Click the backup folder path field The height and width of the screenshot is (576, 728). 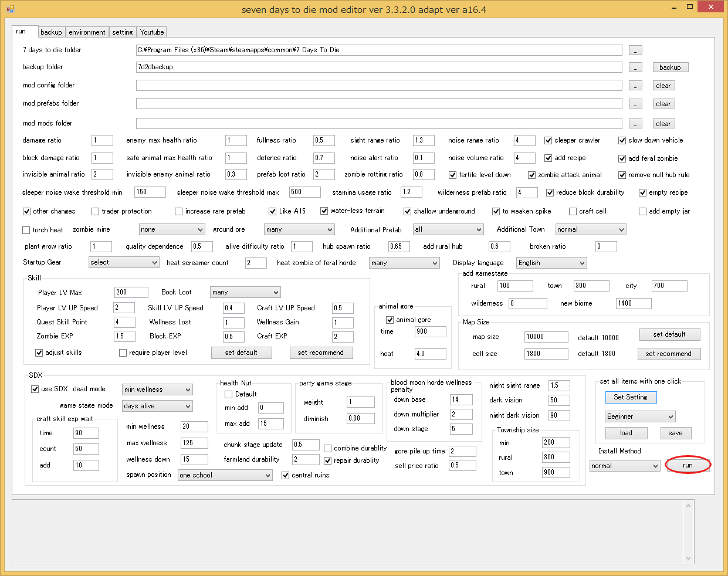click(379, 67)
